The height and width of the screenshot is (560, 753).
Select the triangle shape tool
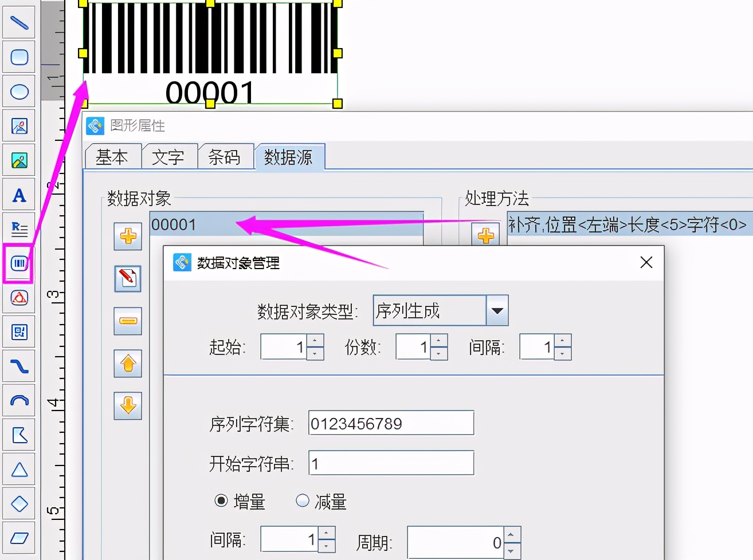19,470
